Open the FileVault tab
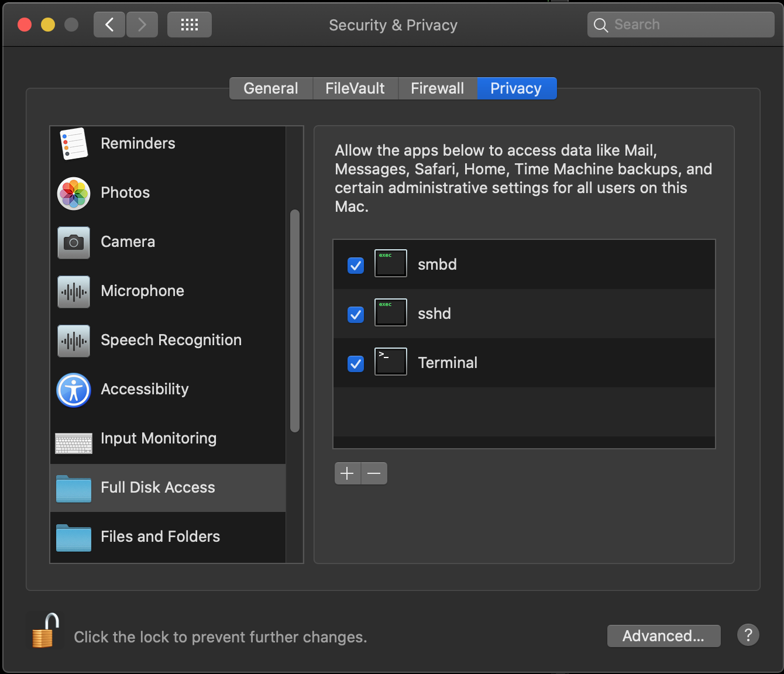Image resolution: width=784 pixels, height=674 pixels. pos(355,88)
